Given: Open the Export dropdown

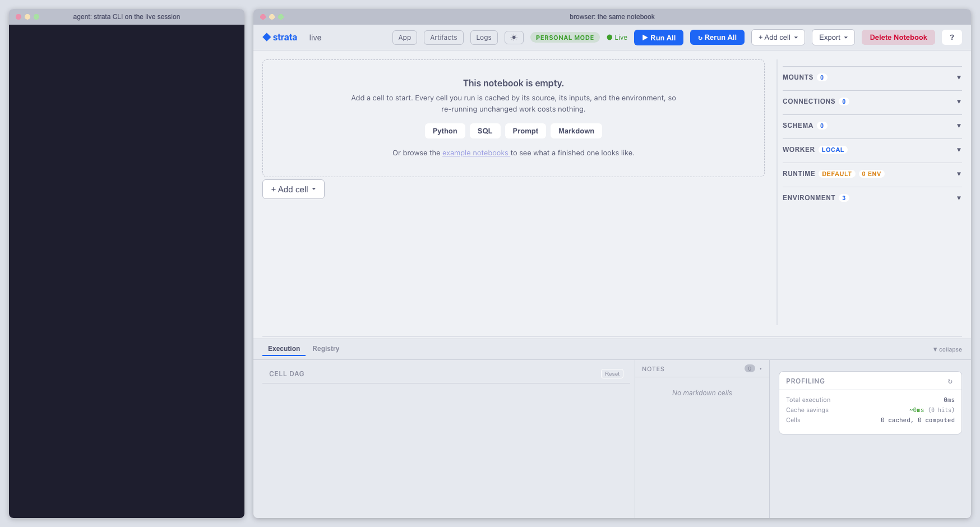Looking at the screenshot, I should 833,38.
